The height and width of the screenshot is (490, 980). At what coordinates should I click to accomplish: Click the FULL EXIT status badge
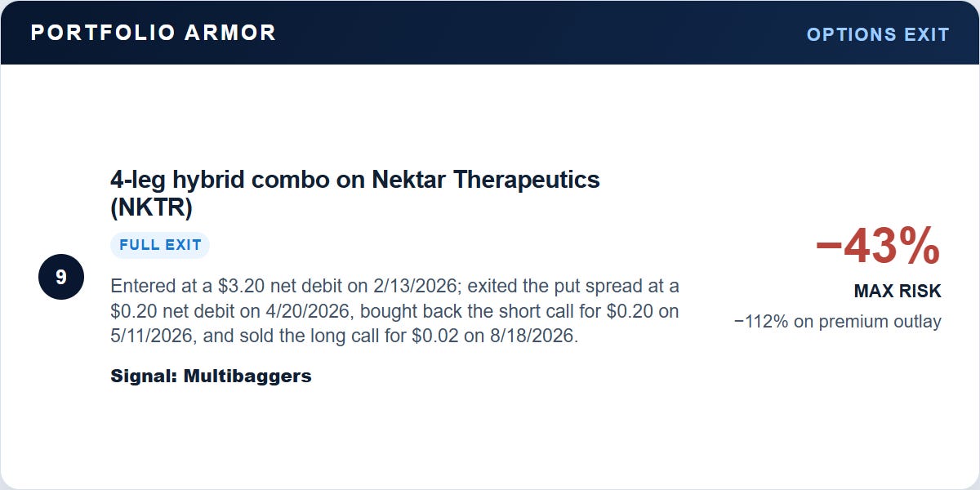(160, 245)
